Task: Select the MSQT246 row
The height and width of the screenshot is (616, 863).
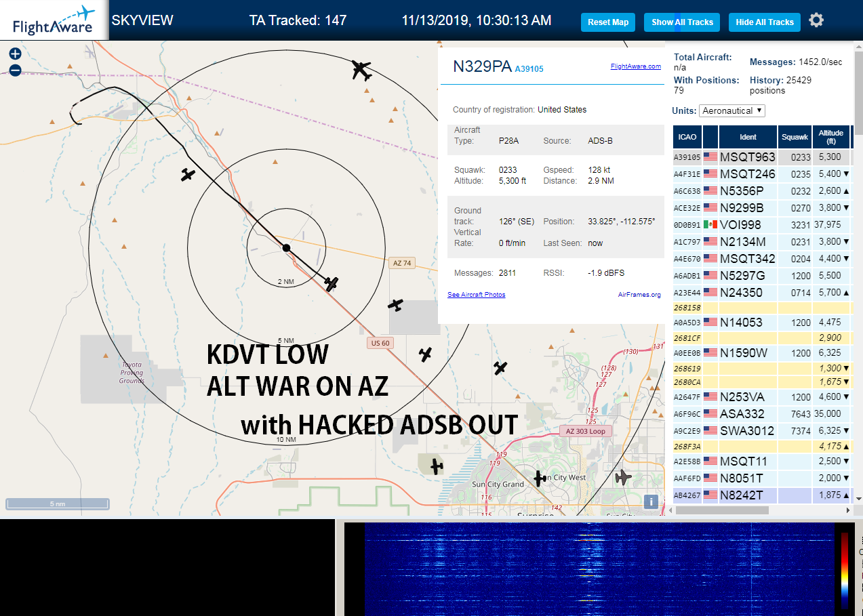Action: point(762,174)
